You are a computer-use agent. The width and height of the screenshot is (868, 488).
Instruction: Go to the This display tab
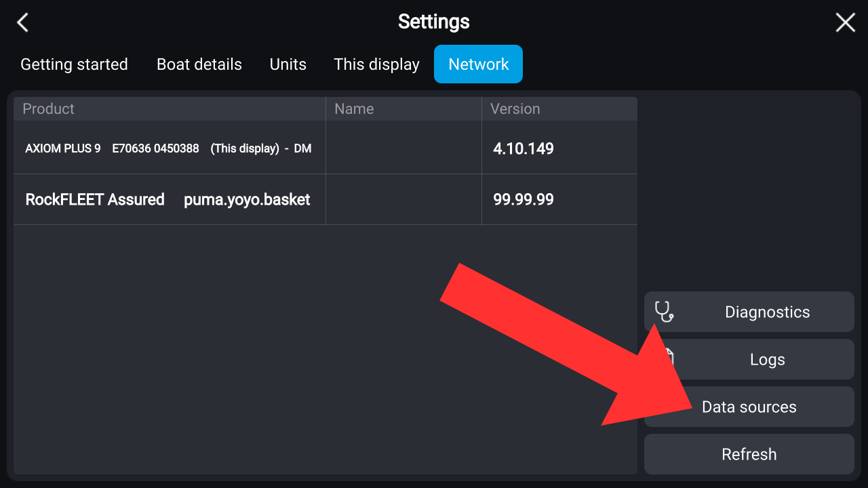(376, 64)
